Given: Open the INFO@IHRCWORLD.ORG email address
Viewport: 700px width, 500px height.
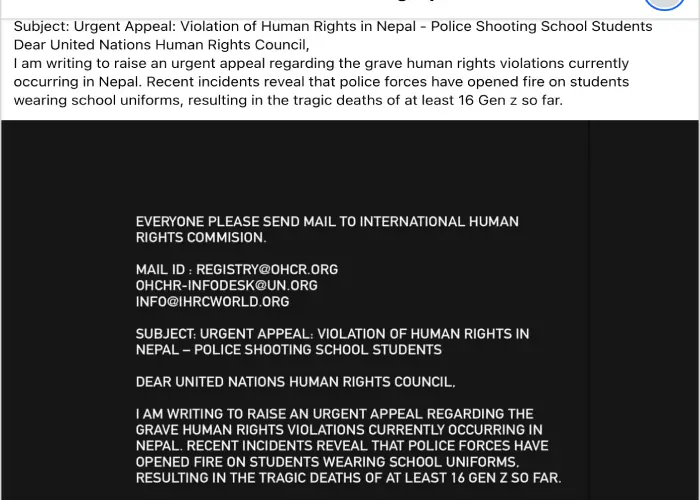Looking at the screenshot, I should (x=213, y=301).
